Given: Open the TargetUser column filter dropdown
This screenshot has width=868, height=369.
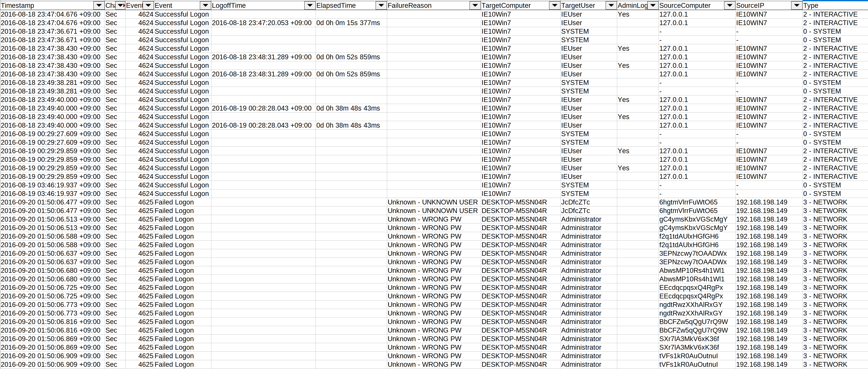Looking at the screenshot, I should [x=611, y=5].
